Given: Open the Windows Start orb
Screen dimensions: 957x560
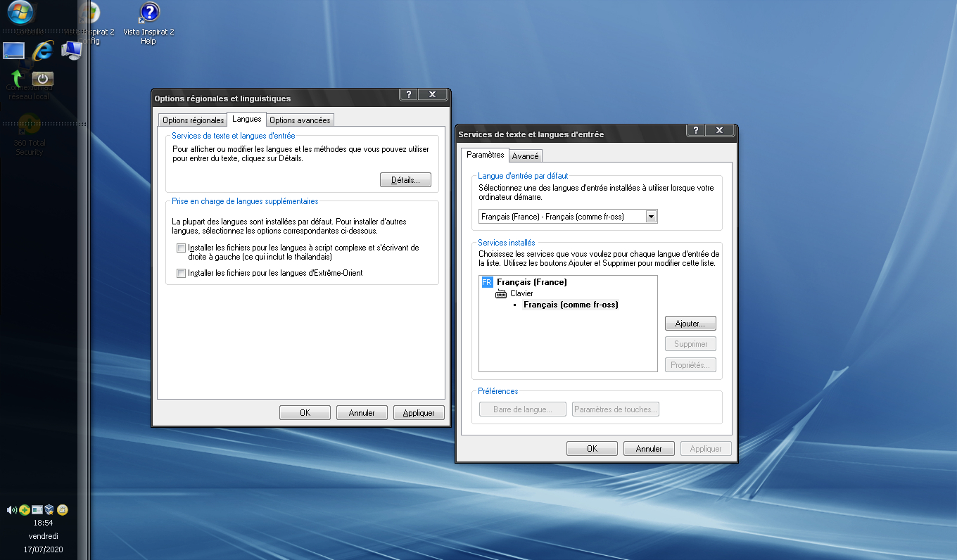Looking at the screenshot, I should pyautogui.click(x=20, y=12).
